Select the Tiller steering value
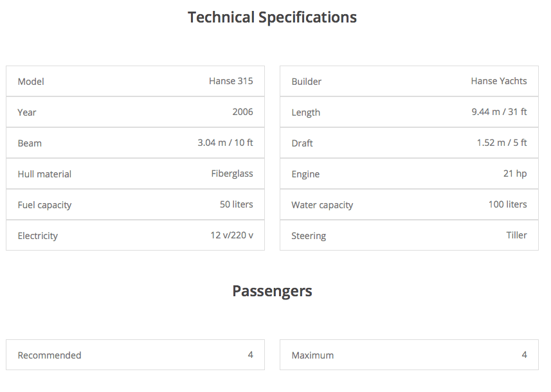The height and width of the screenshot is (392, 551). coord(516,235)
